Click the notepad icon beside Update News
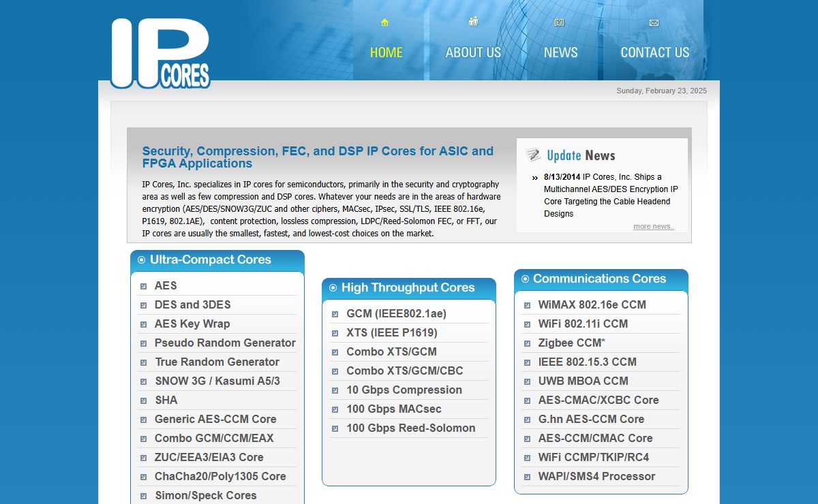This screenshot has height=504, width=818. [534, 155]
